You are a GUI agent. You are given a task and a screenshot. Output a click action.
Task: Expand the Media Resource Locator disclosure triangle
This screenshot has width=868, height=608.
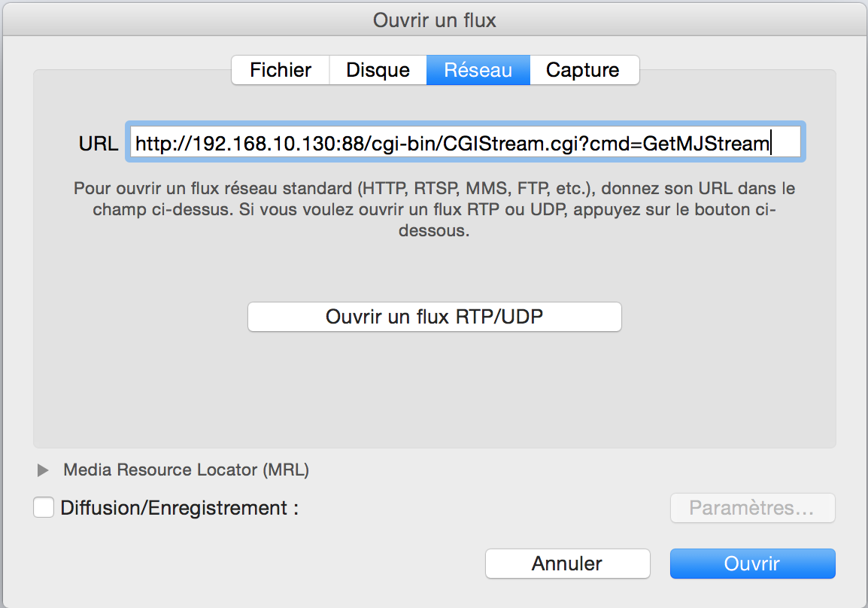[43, 470]
